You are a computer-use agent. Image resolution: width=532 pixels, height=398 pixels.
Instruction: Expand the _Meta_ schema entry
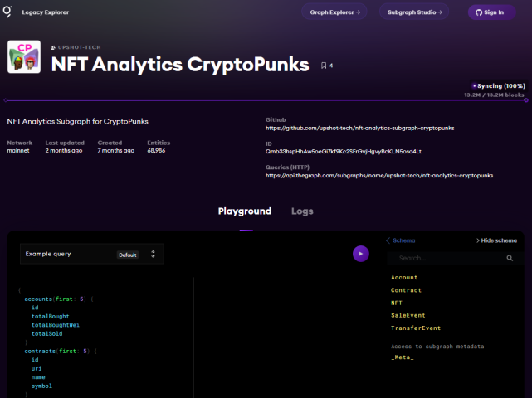pyautogui.click(x=402, y=357)
